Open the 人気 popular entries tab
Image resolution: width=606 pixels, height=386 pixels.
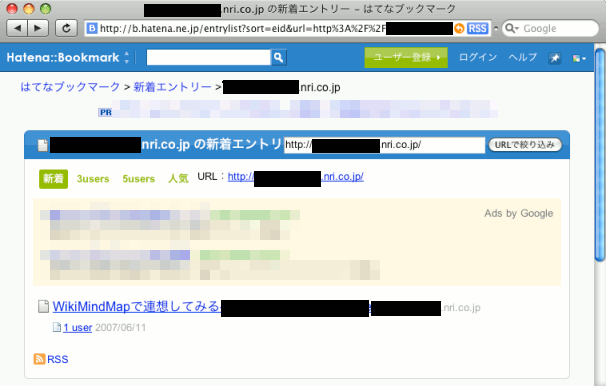click(178, 179)
